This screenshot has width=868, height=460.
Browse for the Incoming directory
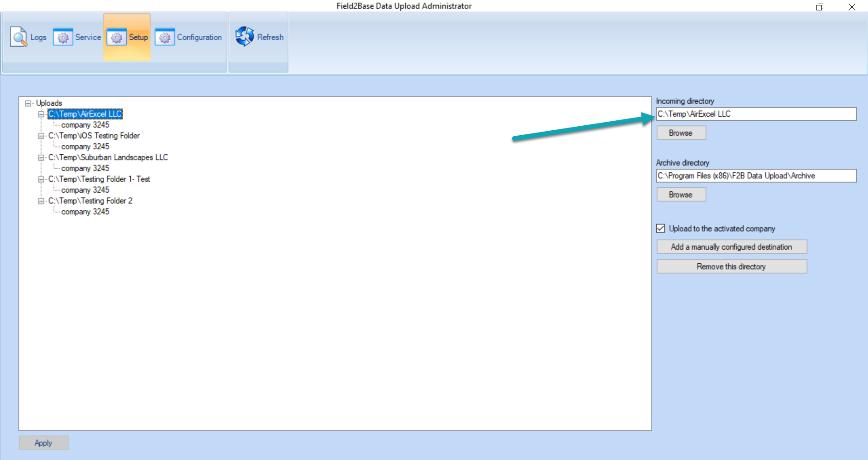[x=681, y=133]
